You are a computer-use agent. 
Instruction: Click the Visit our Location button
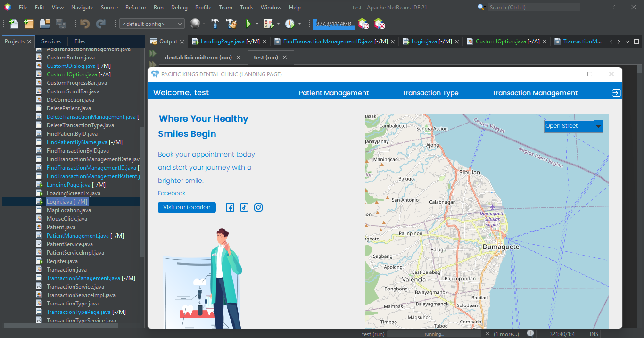[187, 207]
